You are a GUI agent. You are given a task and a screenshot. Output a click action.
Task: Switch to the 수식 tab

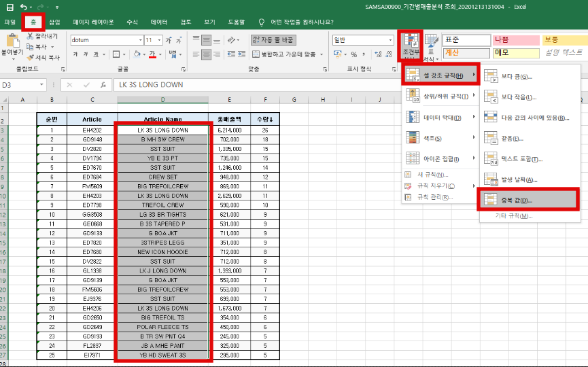132,22
